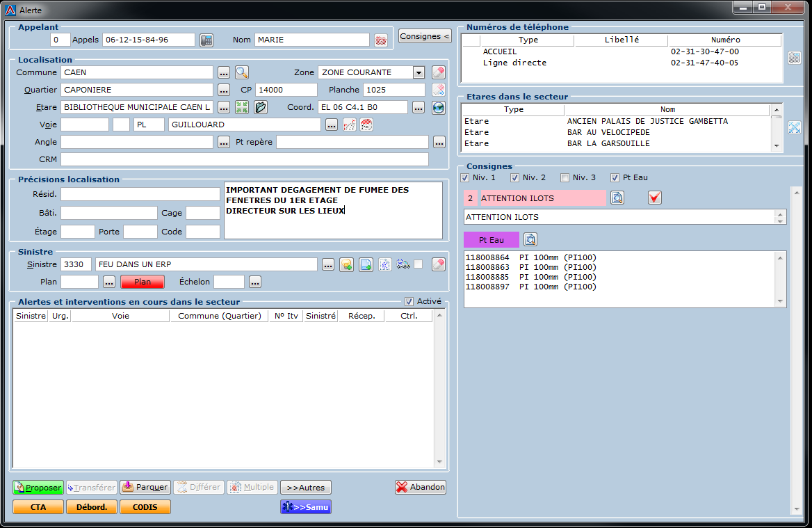Uncheck the Activé checkbox

pyautogui.click(x=409, y=302)
